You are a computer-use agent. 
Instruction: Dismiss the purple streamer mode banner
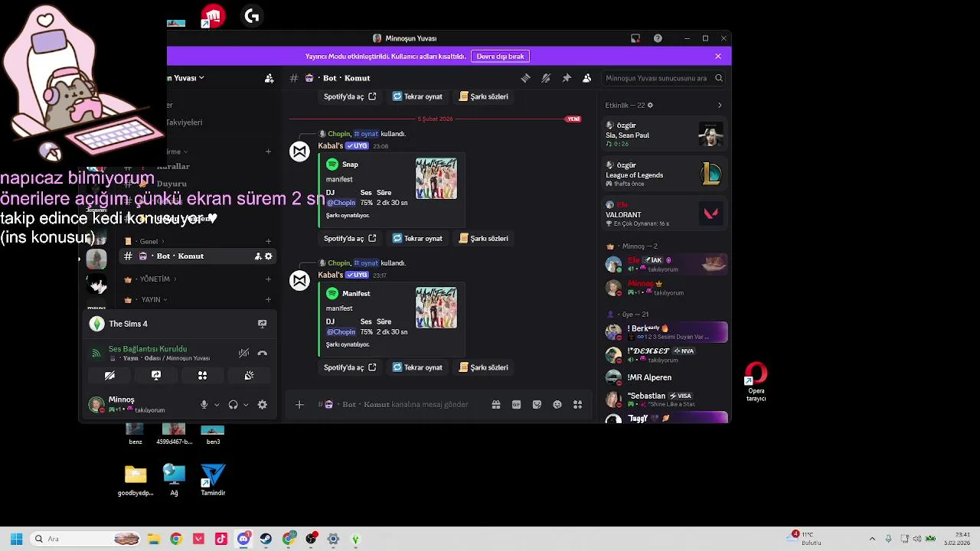[718, 57]
